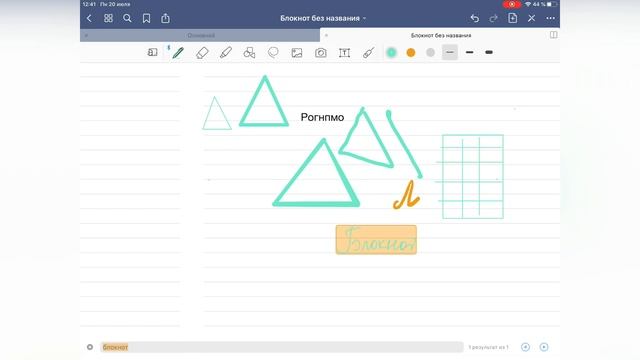Focus the search field containing блокнот
This screenshot has height=360, width=640.
tap(282, 347)
